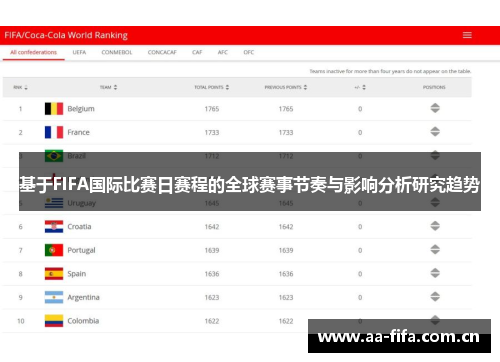The image size is (500, 362).
Task: Open the Croatia team name link
Action: pos(79,227)
